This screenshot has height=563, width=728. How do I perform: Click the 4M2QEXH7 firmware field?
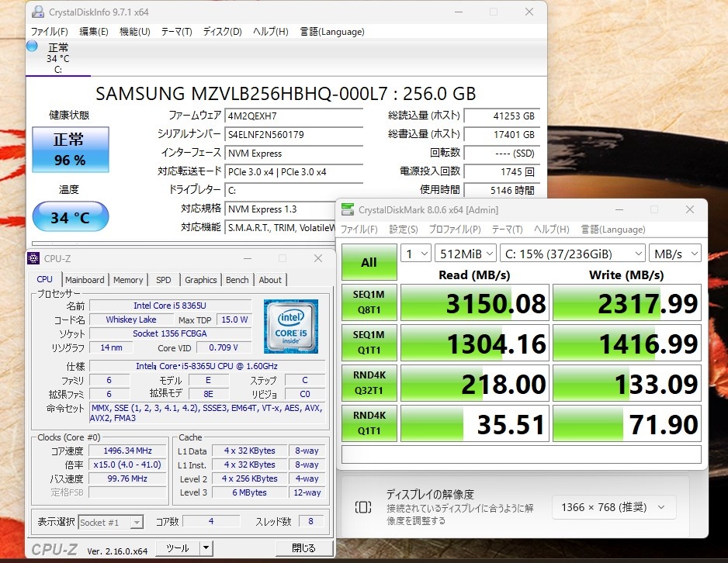pyautogui.click(x=293, y=116)
